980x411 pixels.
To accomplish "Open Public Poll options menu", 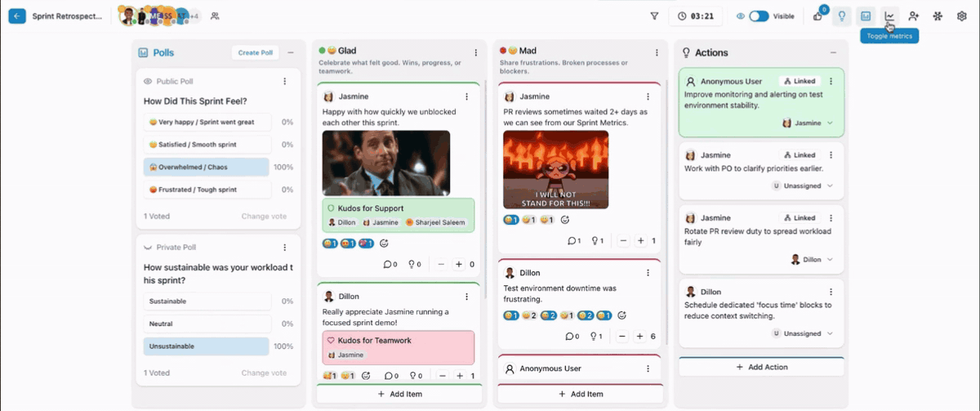I will (x=284, y=81).
